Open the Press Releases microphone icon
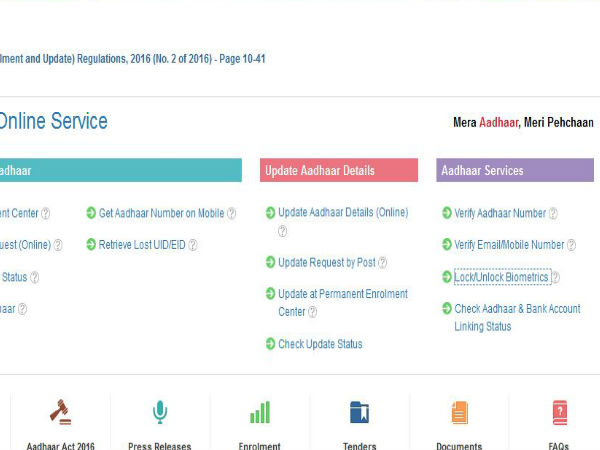The width and height of the screenshot is (600, 450). point(160,412)
